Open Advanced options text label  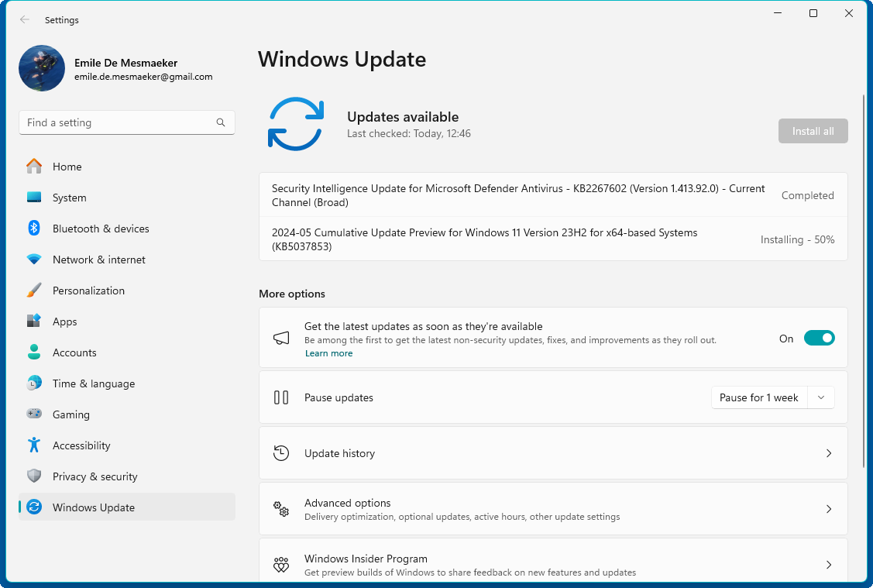347,503
